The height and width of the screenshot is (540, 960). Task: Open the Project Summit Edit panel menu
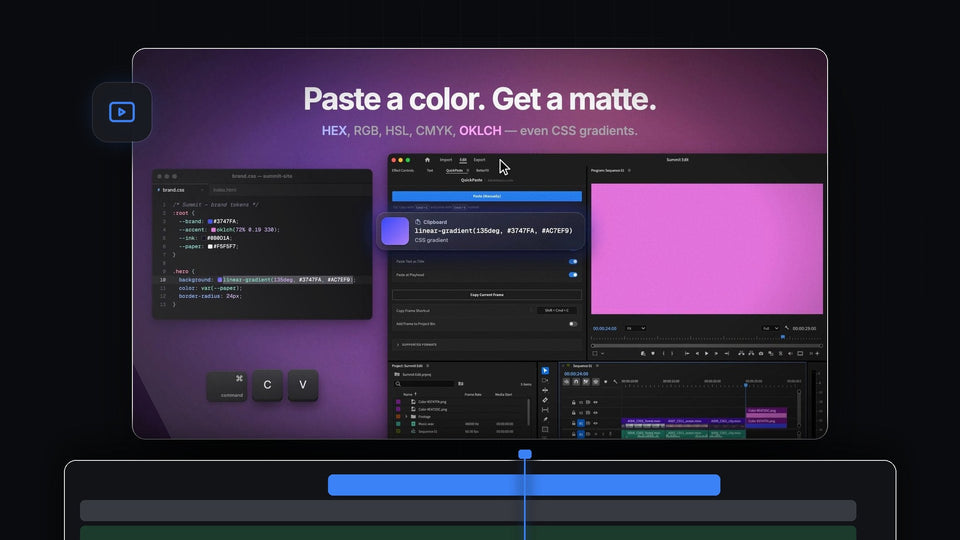pos(427,366)
